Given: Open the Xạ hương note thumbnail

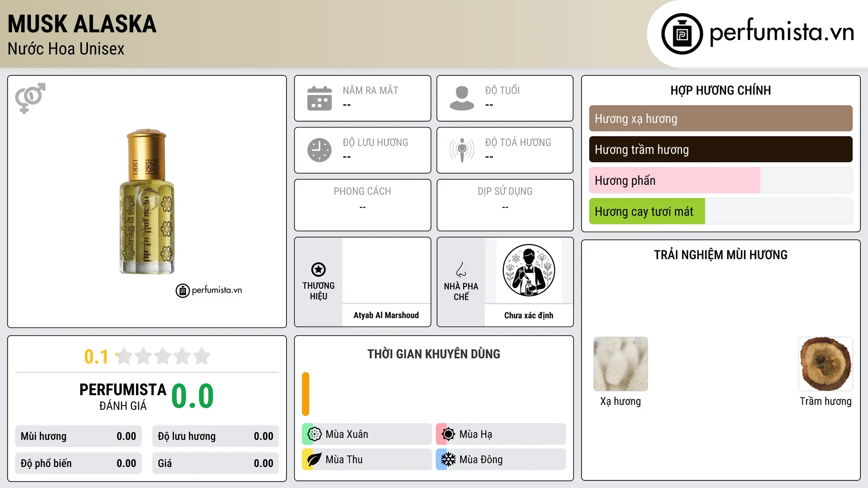Looking at the screenshot, I should (620, 364).
